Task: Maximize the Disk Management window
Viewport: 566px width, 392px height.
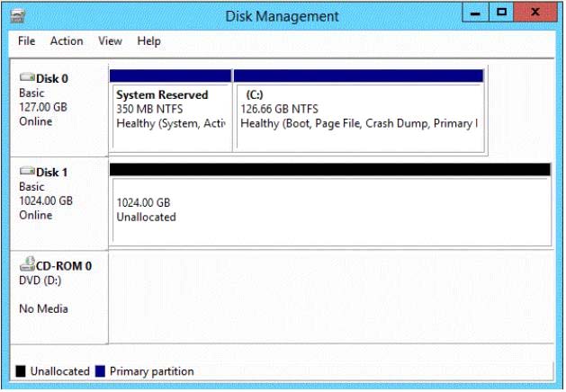Action: (x=502, y=13)
